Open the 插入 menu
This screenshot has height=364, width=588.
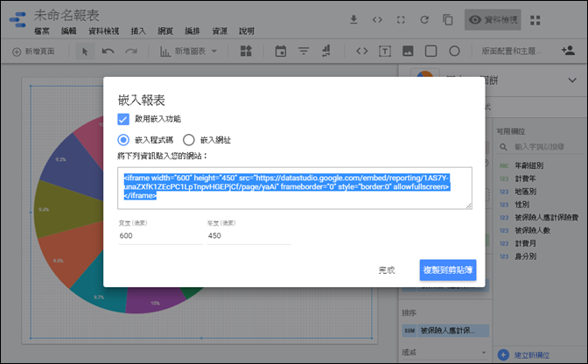coord(138,31)
